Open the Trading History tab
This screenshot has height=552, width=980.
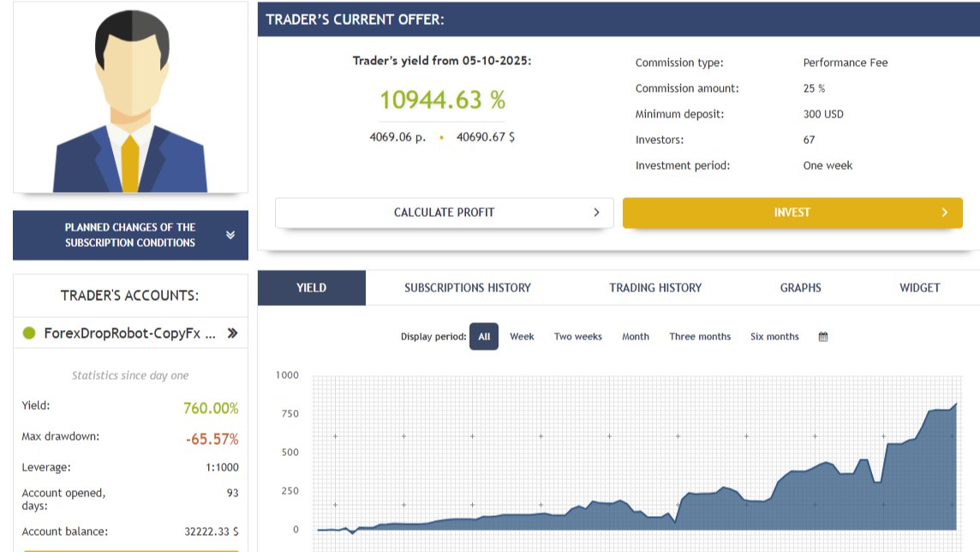pos(655,287)
